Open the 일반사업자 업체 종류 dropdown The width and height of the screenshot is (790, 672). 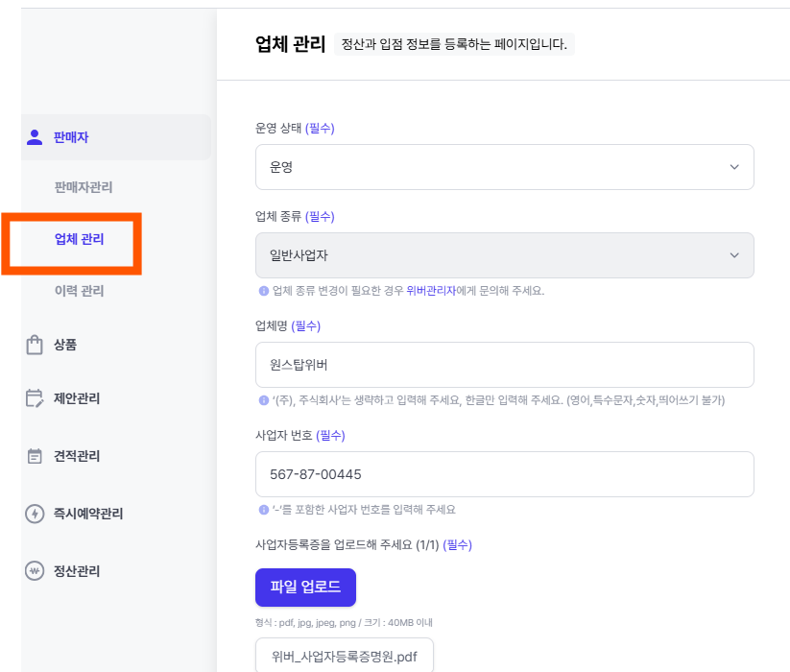[504, 255]
